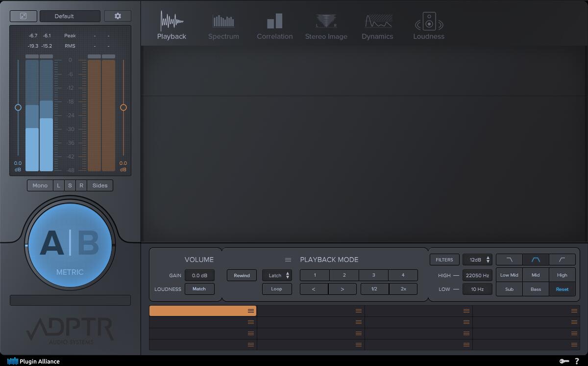Image resolution: width=588 pixels, height=366 pixels.
Task: Select the High filter preset
Action: coord(562,275)
